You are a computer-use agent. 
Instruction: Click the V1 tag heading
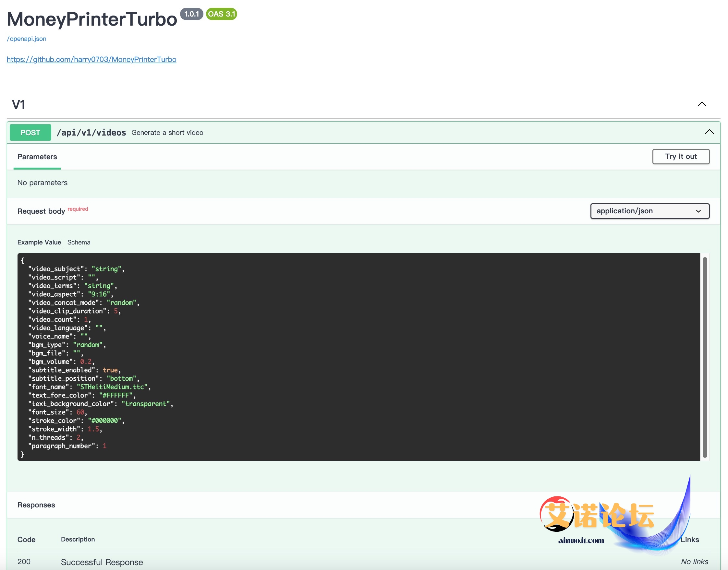click(x=19, y=104)
